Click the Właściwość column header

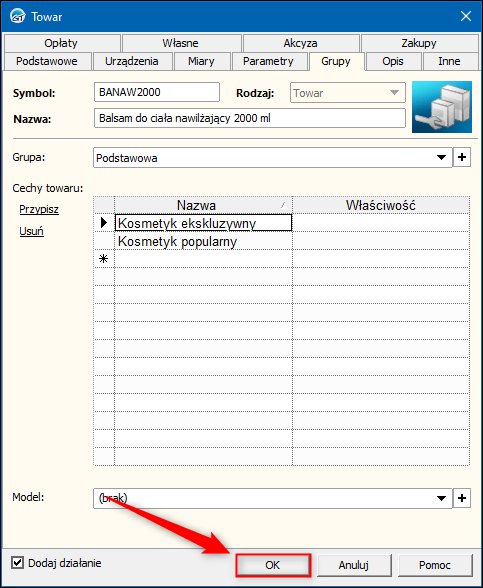click(381, 205)
